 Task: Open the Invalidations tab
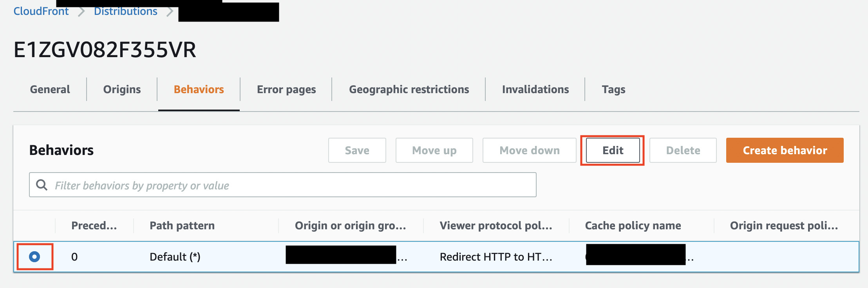[535, 89]
